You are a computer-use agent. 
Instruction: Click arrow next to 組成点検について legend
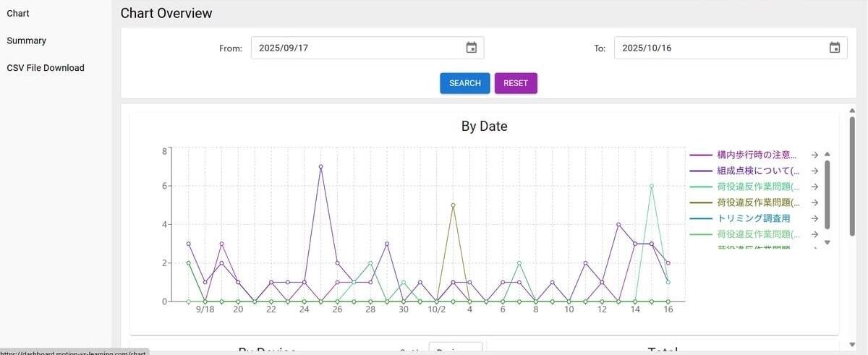pos(814,171)
